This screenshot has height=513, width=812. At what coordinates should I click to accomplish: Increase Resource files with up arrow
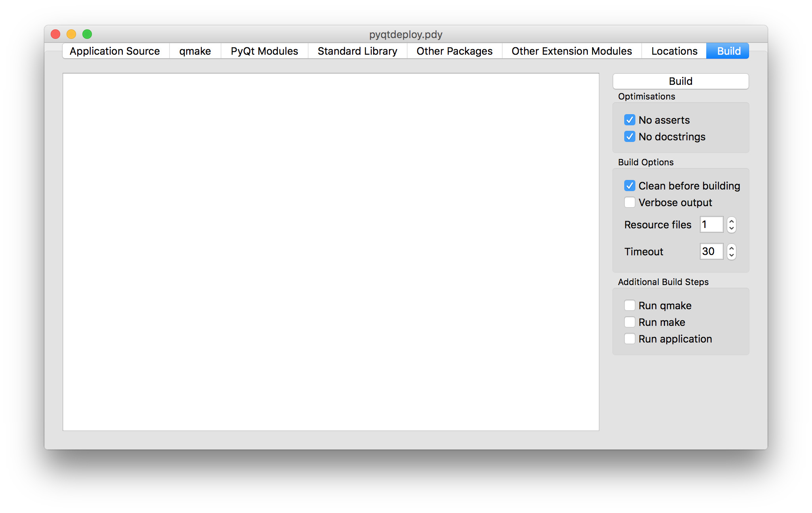pos(732,221)
